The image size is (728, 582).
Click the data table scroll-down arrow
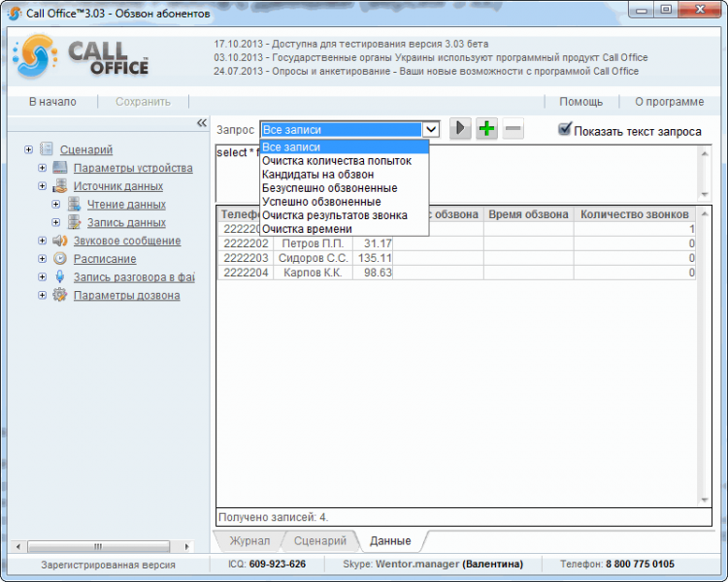pyautogui.click(x=705, y=500)
